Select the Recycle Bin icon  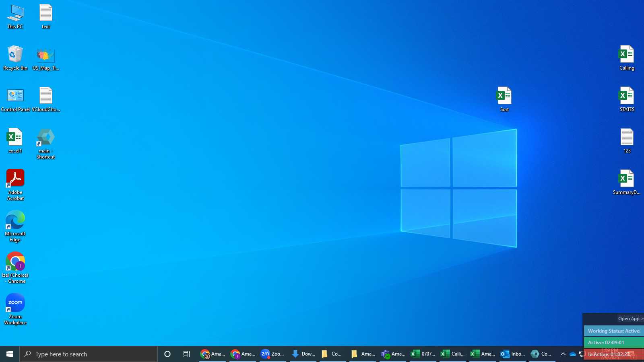(15, 58)
